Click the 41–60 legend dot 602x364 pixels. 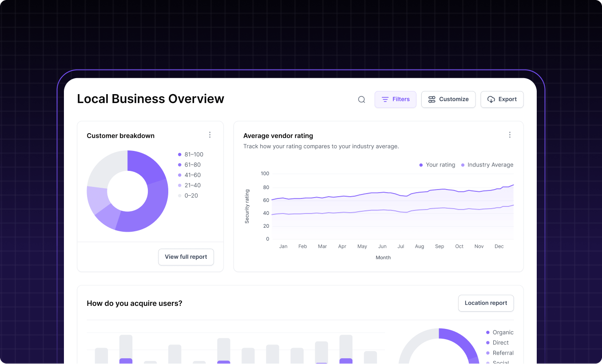point(180,175)
